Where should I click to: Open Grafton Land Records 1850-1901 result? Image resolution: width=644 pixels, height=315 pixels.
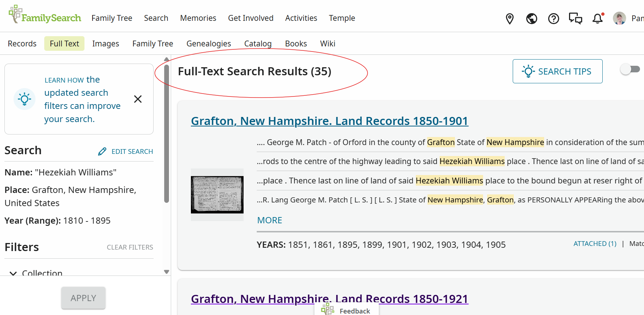pos(329,121)
